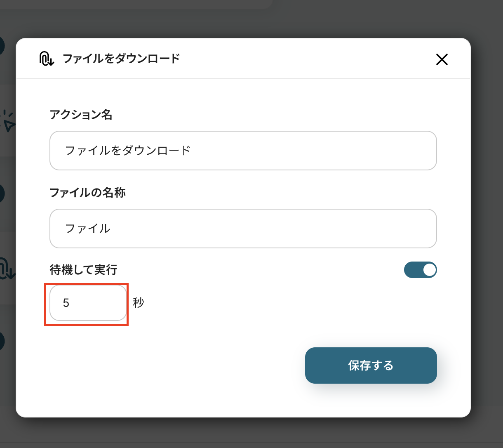
Task: Disable the 待機して実行 toggle switch
Action: 420,270
